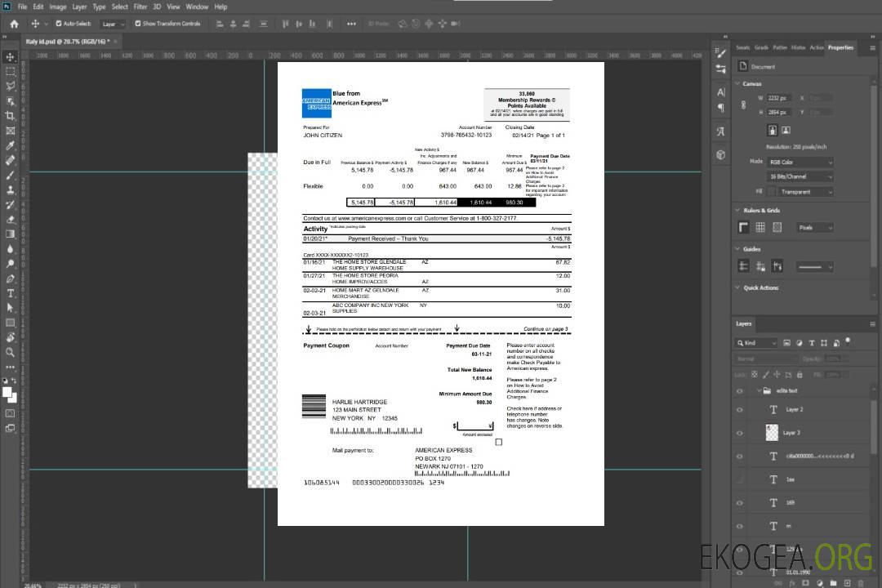
Task: Click portrait canvas orientation button
Action: coord(773,131)
